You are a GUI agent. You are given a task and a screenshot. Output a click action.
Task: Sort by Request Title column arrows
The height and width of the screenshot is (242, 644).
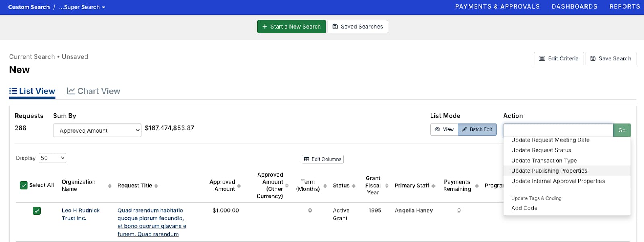156,186
